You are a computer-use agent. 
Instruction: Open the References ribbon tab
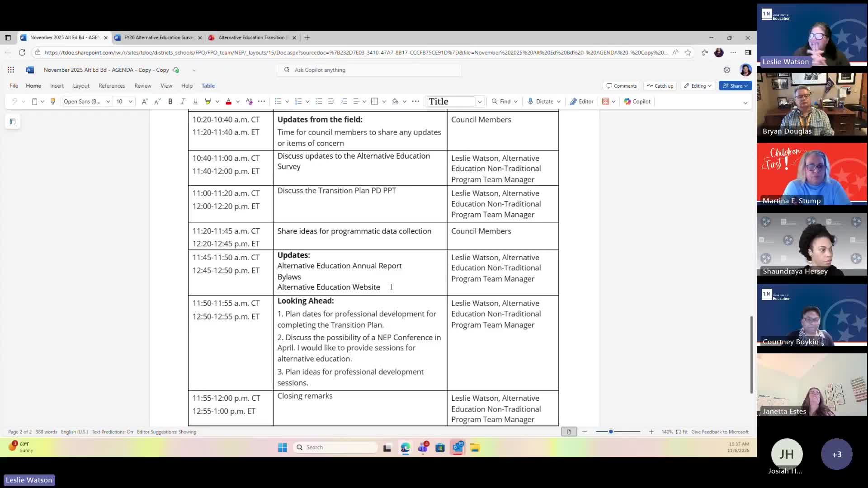(112, 86)
